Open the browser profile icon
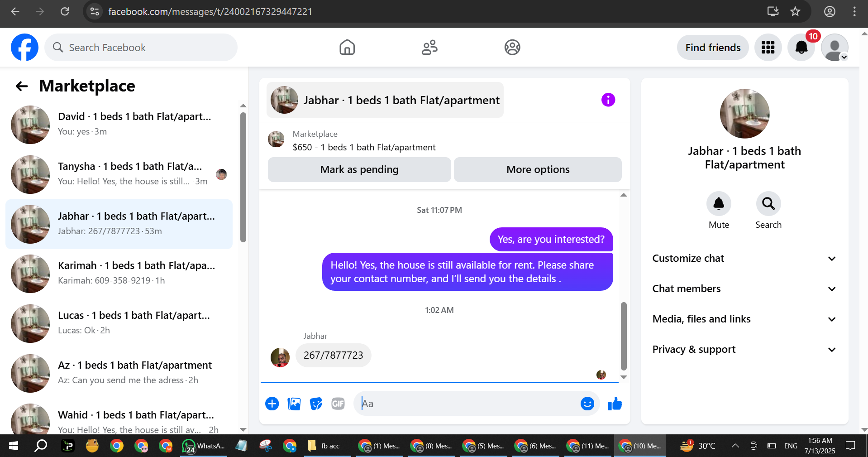Screen dimensions: 868x457 pyautogui.click(x=830, y=11)
